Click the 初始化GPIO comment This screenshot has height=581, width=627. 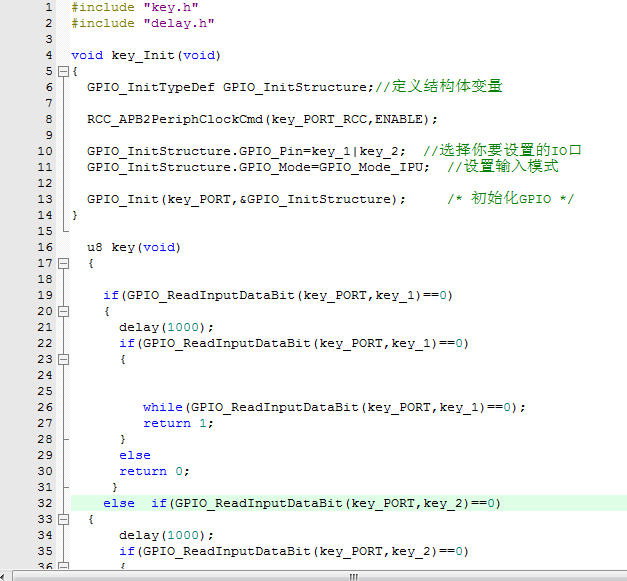pos(510,199)
